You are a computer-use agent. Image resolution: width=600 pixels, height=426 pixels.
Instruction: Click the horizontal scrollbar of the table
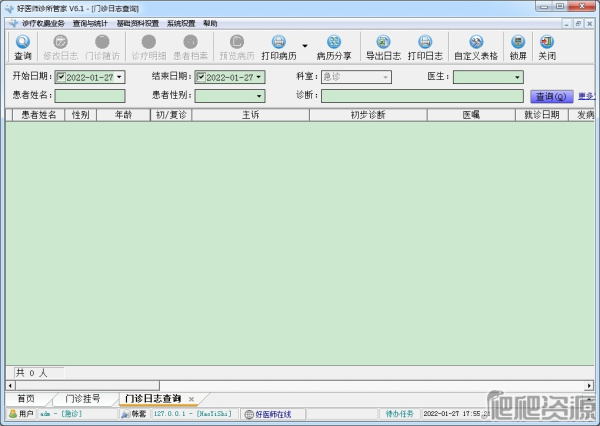(x=300, y=384)
